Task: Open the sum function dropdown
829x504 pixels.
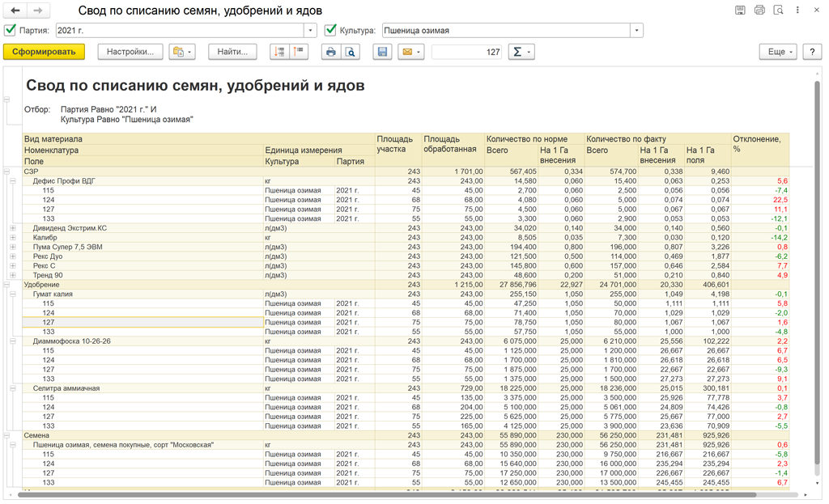Action: [x=521, y=52]
